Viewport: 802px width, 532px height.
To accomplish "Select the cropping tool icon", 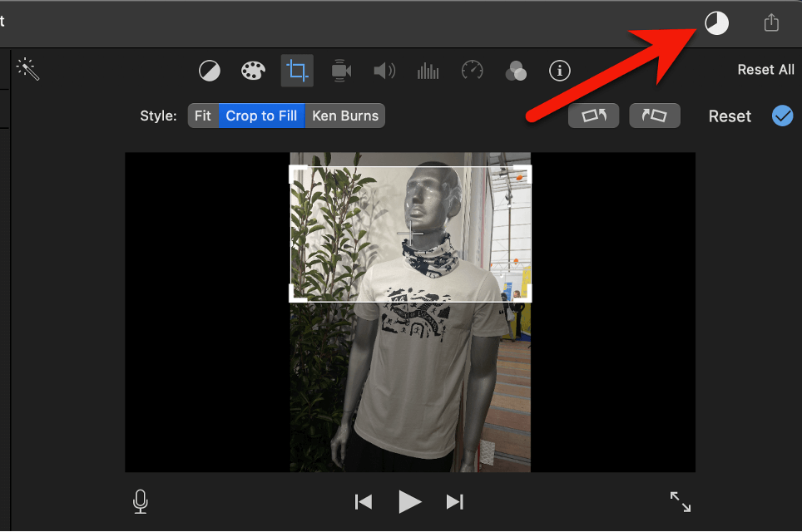I will 297,71.
